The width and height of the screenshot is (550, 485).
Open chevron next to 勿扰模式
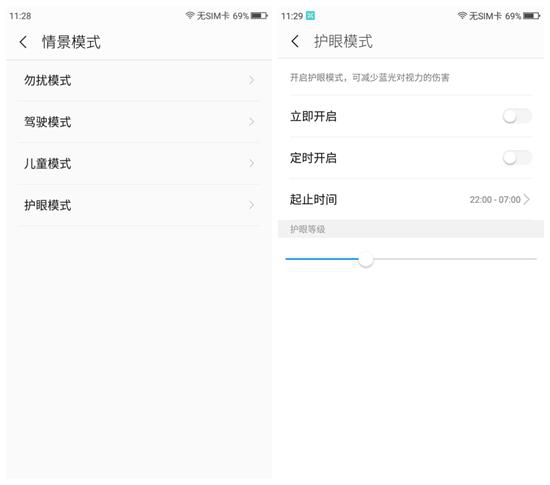coord(251,80)
